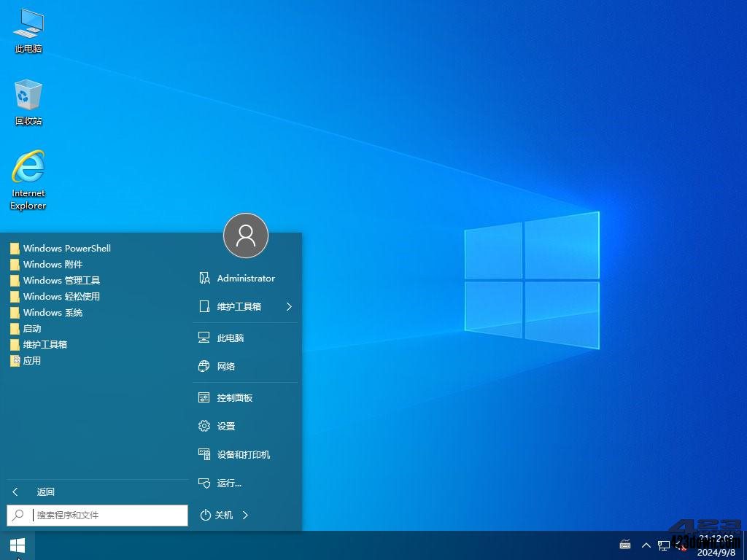Expand the 关机 power options arrow
Viewport: 747px width, 560px height.
(x=247, y=516)
